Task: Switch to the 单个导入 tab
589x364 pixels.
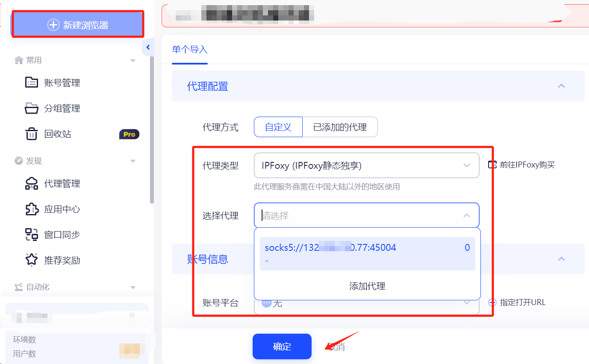Action: pyautogui.click(x=190, y=50)
